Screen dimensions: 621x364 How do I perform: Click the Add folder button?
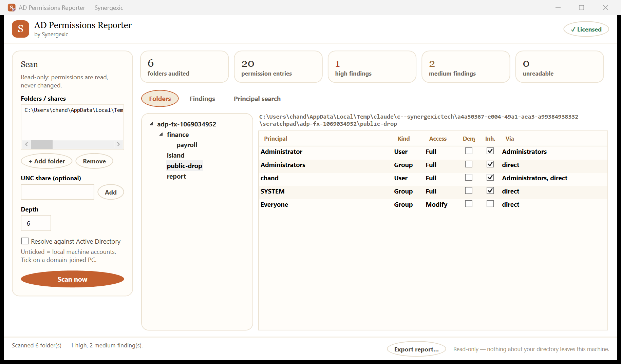coord(46,161)
